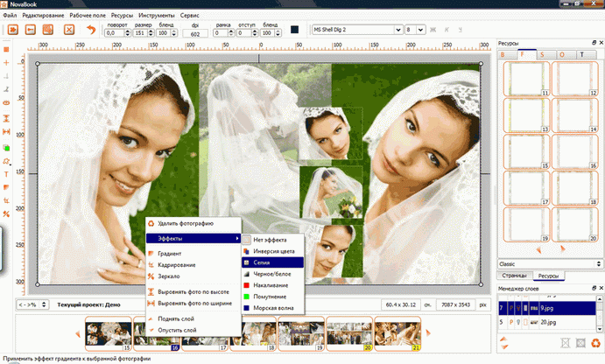The image size is (605, 364).
Task: Click the red Накаливание color square
Action: (x=247, y=285)
